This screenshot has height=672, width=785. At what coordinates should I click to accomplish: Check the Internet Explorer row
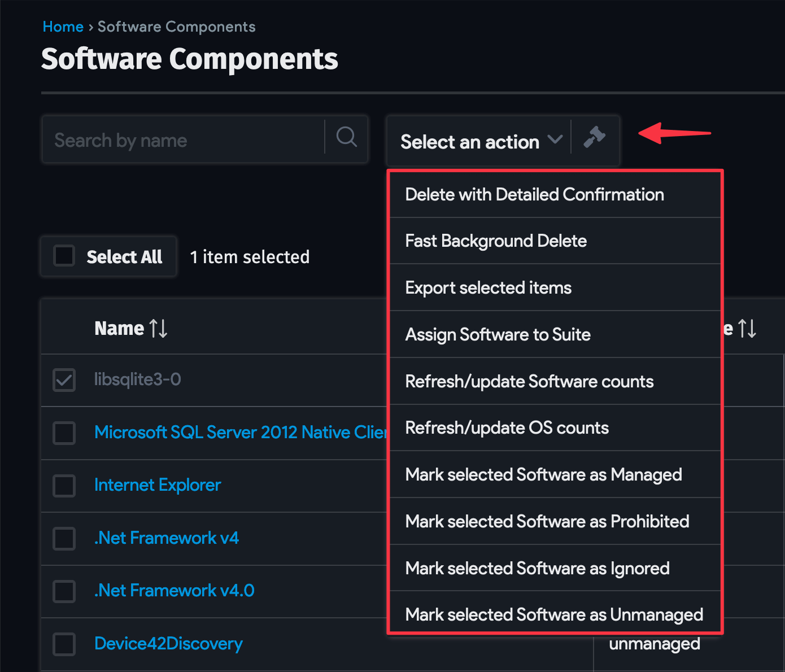(x=64, y=485)
